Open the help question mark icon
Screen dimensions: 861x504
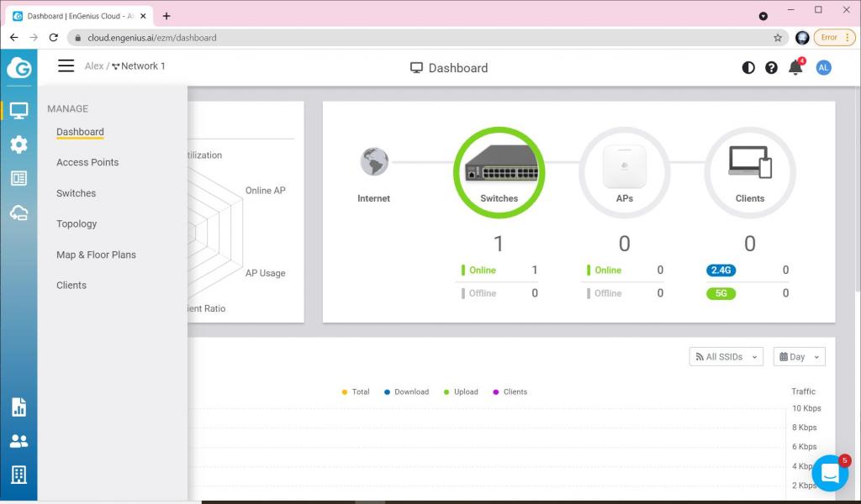pyautogui.click(x=771, y=67)
